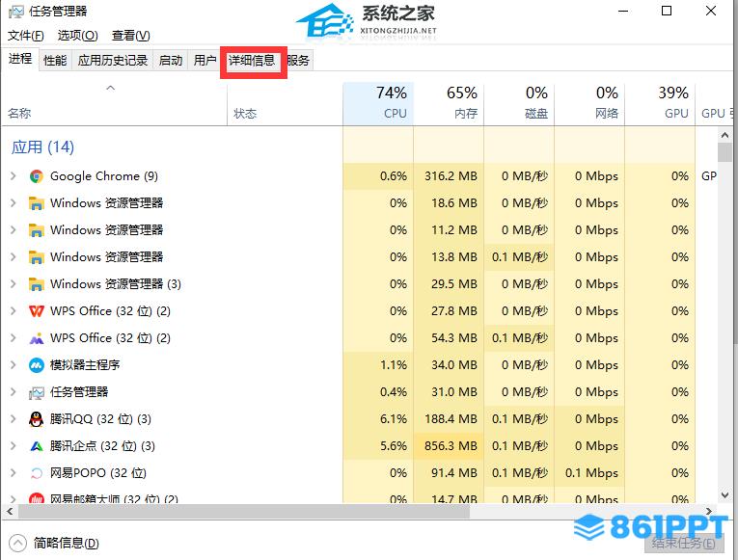The image size is (738, 560).
Task: Select the 1.1% CPU cell
Action: click(x=378, y=365)
